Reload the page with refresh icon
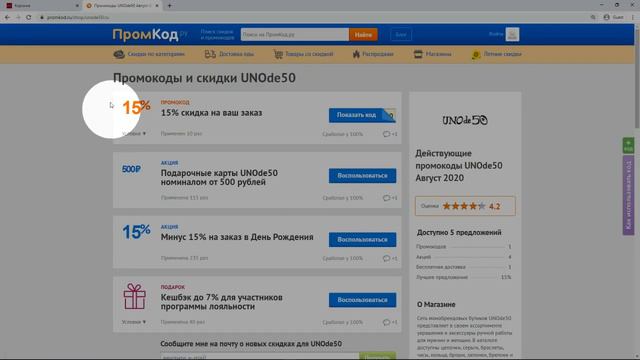This screenshot has height=360, width=640. (29, 18)
